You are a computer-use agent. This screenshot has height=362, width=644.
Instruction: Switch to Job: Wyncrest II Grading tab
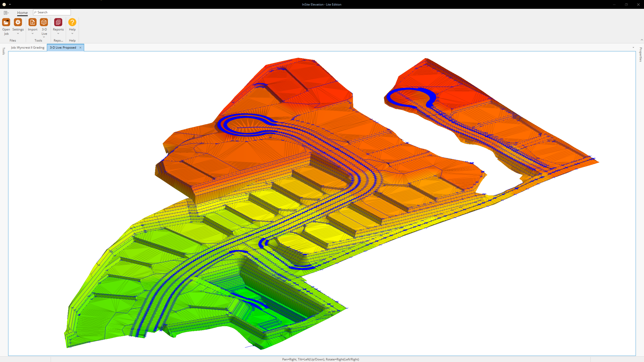(28, 48)
